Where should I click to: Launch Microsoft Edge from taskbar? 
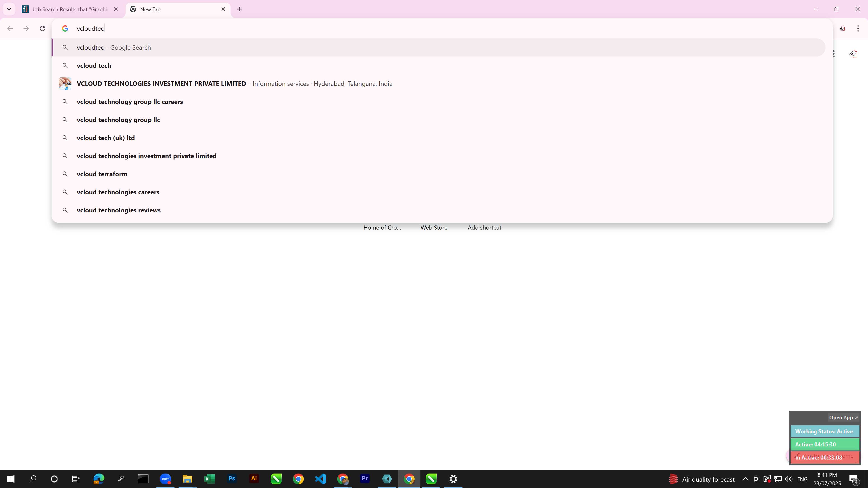pyautogui.click(x=99, y=479)
